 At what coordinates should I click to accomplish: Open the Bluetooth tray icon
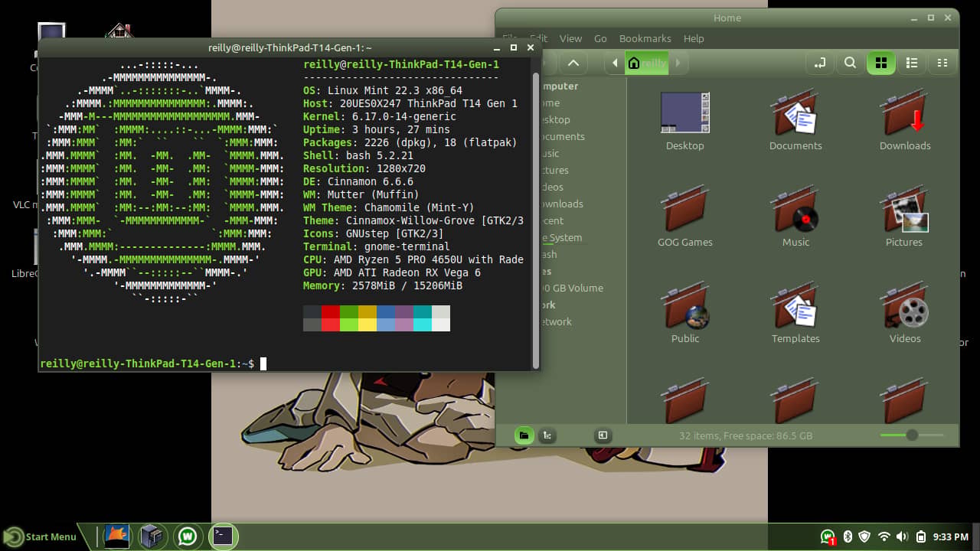[848, 536]
